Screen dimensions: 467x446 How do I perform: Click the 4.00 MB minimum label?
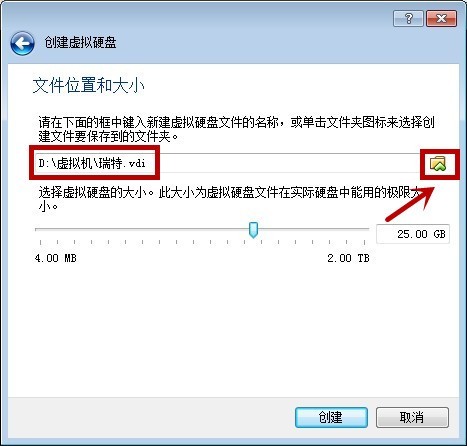pos(56,258)
